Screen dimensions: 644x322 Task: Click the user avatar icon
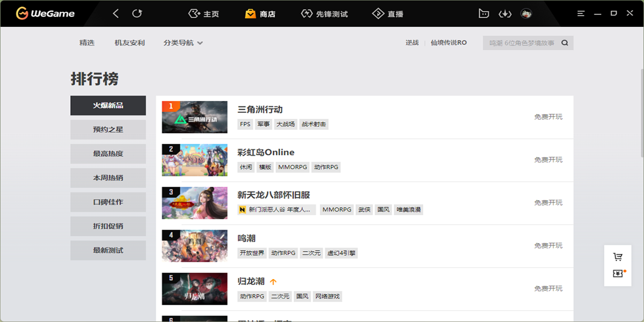(x=526, y=13)
